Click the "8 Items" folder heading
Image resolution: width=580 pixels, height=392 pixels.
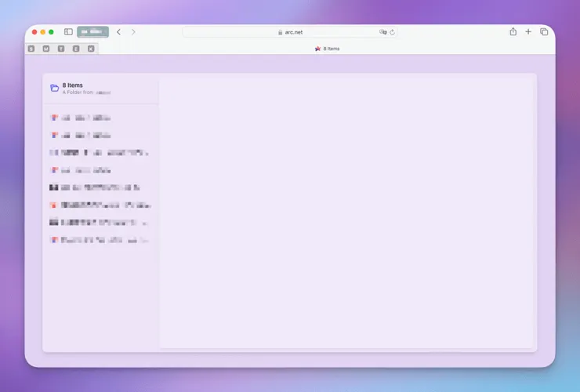pos(72,85)
